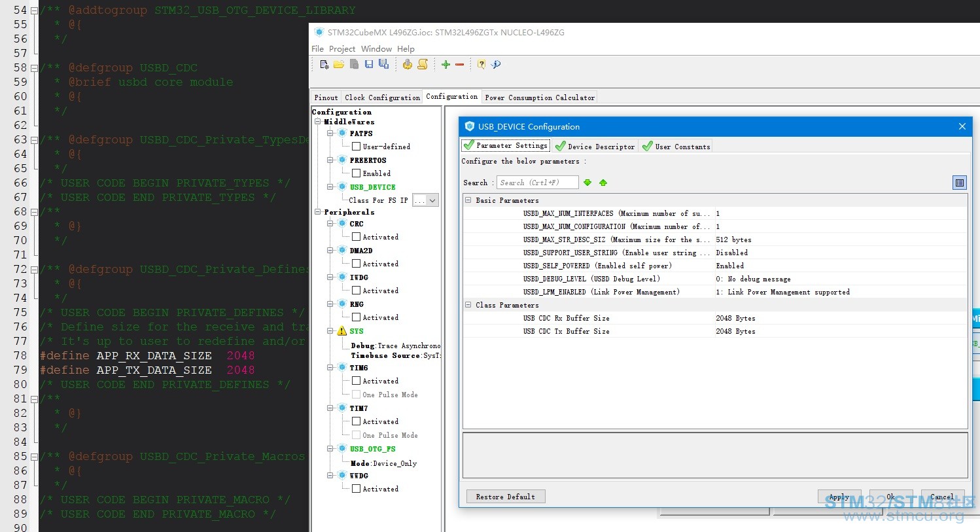The height and width of the screenshot is (532, 980).
Task: Select USB_OTG_FS label in the tree
Action: click(373, 449)
